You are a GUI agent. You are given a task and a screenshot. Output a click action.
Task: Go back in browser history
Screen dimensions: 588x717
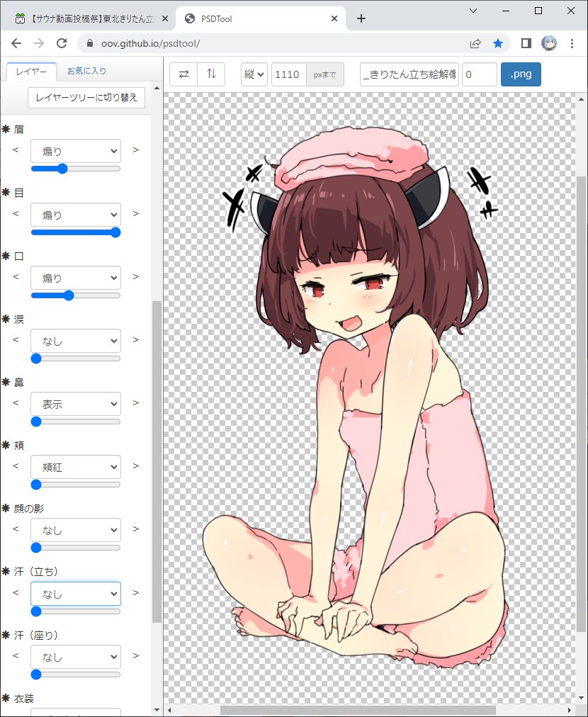16,43
